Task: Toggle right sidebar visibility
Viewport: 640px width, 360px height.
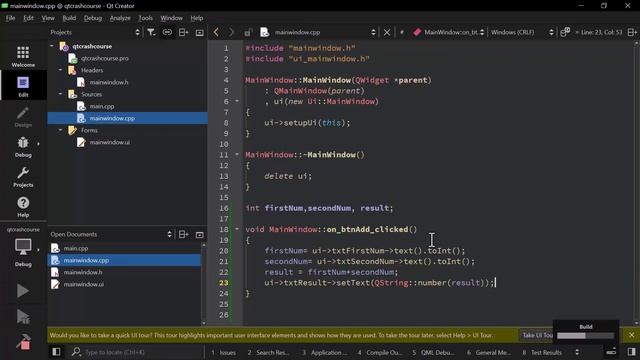Action: (x=632, y=352)
